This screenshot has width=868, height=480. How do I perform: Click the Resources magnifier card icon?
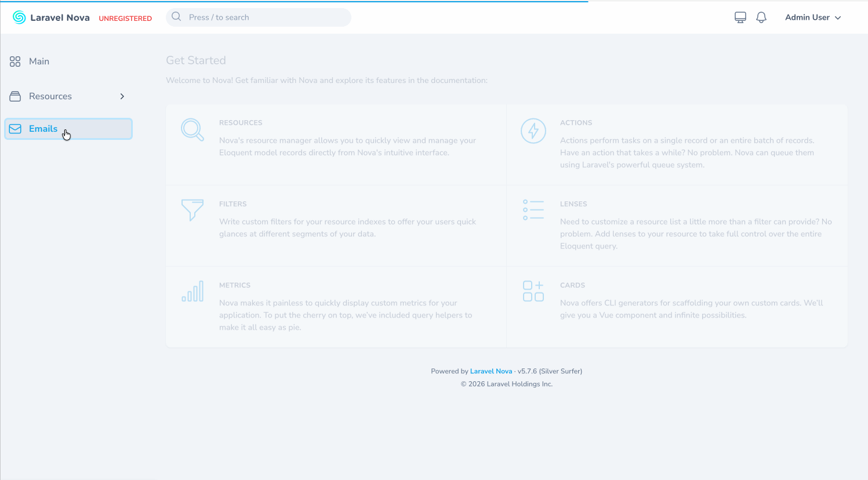193,130
